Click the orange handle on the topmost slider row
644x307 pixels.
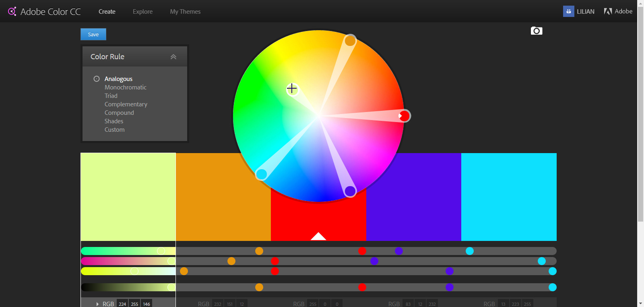(259, 251)
